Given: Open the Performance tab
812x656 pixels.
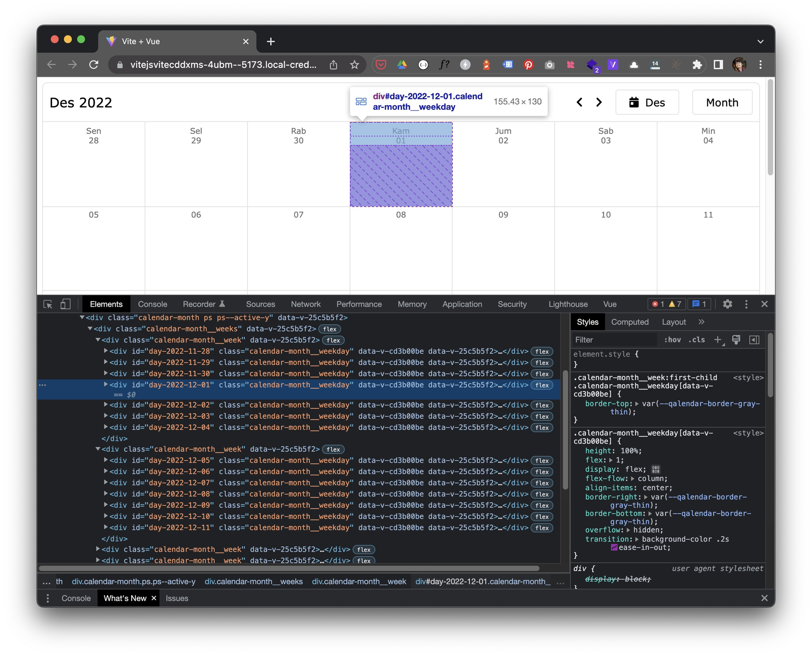Looking at the screenshot, I should click(359, 304).
